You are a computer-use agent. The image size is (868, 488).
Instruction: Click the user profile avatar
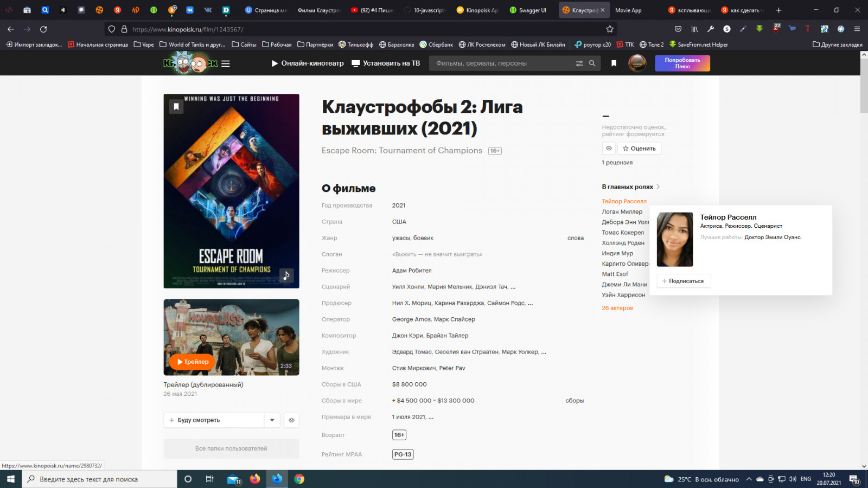click(x=637, y=63)
